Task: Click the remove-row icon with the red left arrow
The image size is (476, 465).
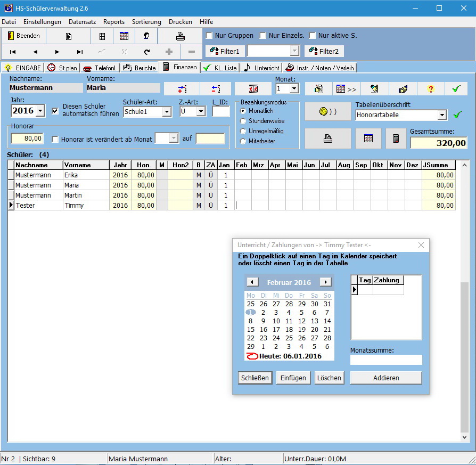Action: coord(216,89)
